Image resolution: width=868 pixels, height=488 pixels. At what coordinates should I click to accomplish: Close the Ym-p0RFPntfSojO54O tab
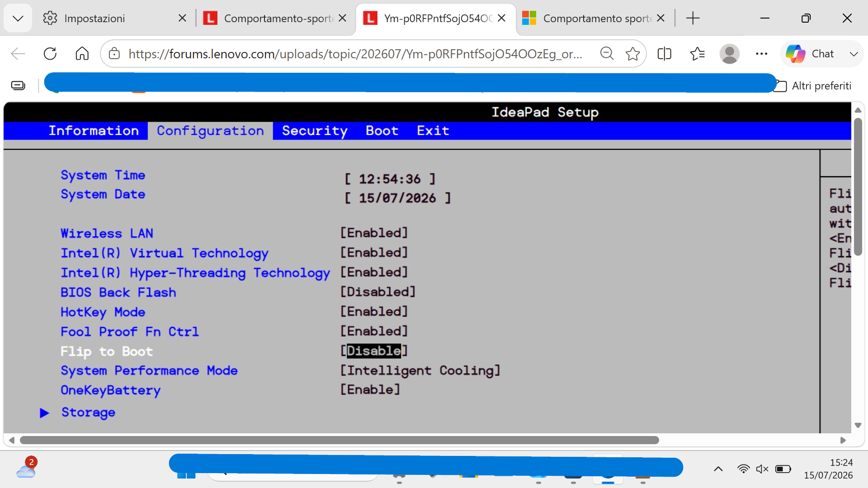[501, 18]
